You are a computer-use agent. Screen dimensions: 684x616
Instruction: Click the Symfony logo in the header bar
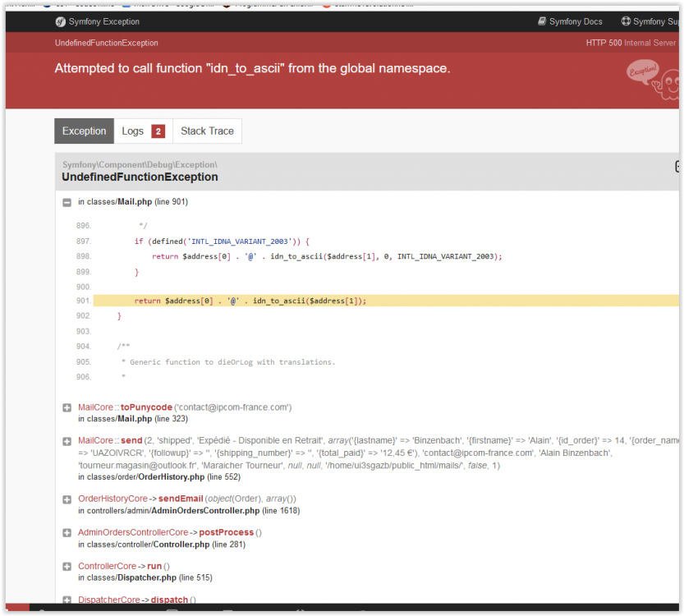[x=60, y=21]
